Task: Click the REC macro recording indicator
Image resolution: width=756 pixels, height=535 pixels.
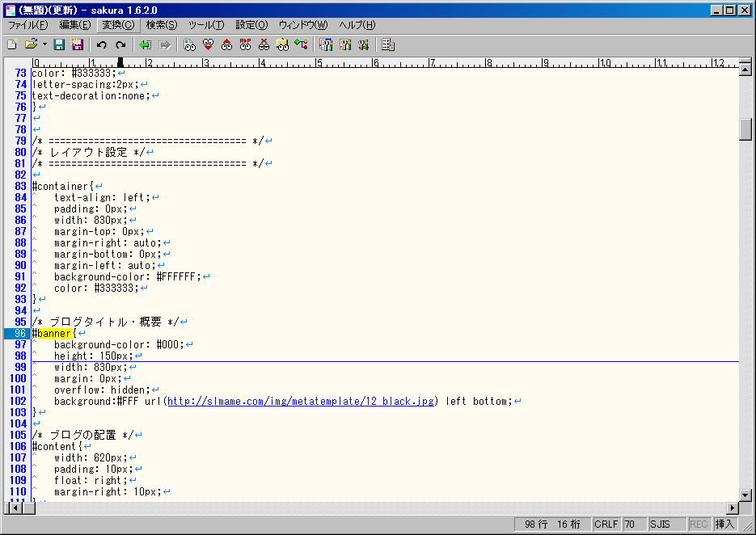Action: 699,524
